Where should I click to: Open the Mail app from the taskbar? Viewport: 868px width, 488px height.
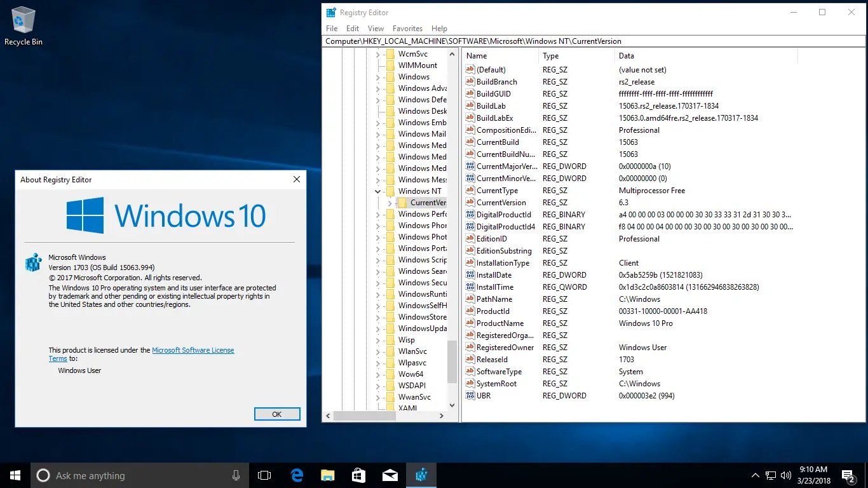point(390,475)
